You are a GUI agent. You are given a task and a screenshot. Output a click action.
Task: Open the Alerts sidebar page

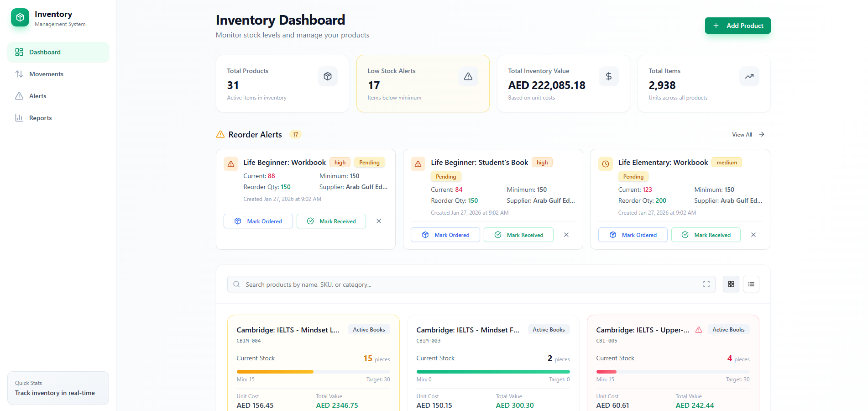pos(58,96)
